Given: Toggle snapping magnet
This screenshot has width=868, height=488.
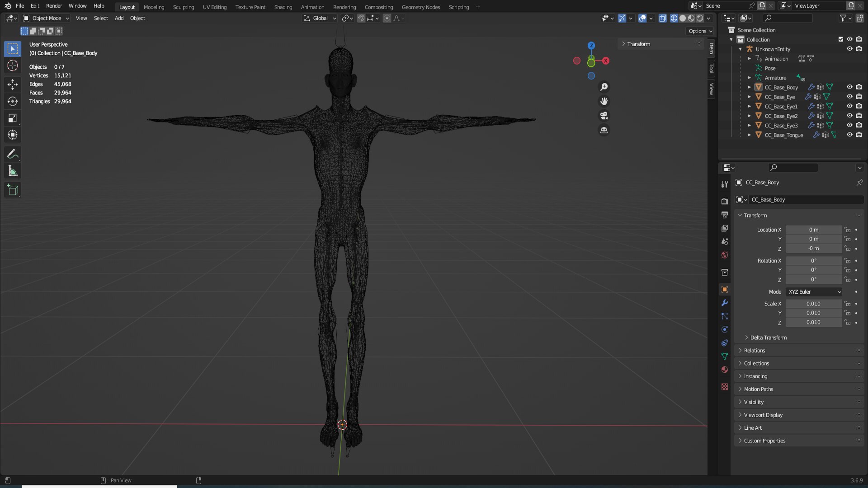Looking at the screenshot, I should coord(361,18).
